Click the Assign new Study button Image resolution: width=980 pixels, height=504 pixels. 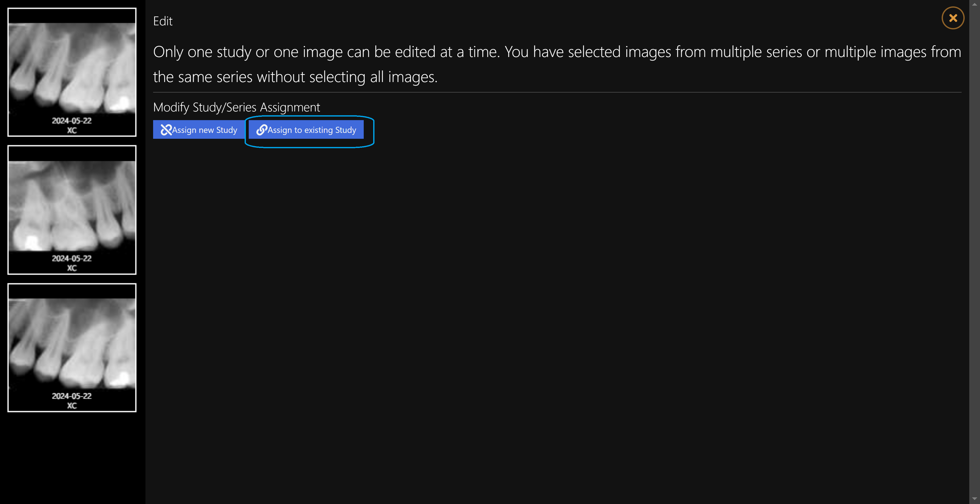[x=199, y=130]
